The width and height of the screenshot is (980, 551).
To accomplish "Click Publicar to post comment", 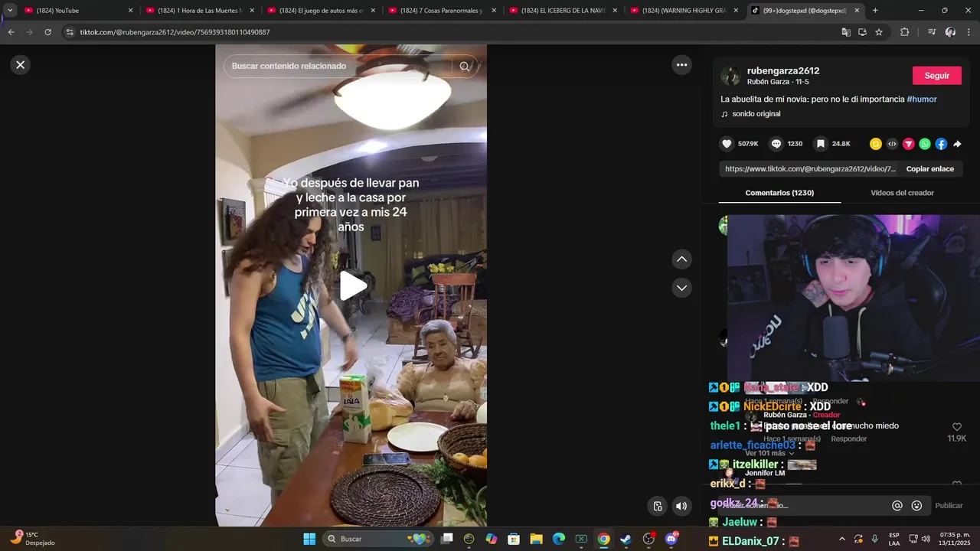I will coord(949,506).
